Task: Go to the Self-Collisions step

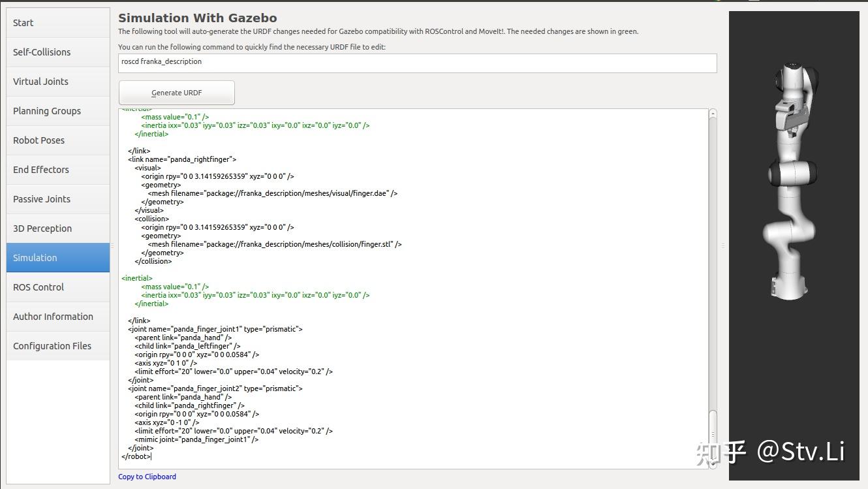Action: (x=58, y=52)
